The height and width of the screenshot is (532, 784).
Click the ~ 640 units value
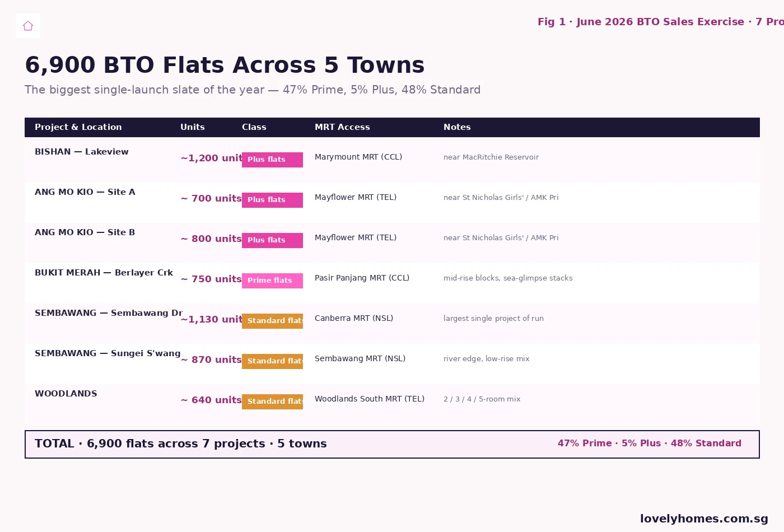[x=211, y=400]
